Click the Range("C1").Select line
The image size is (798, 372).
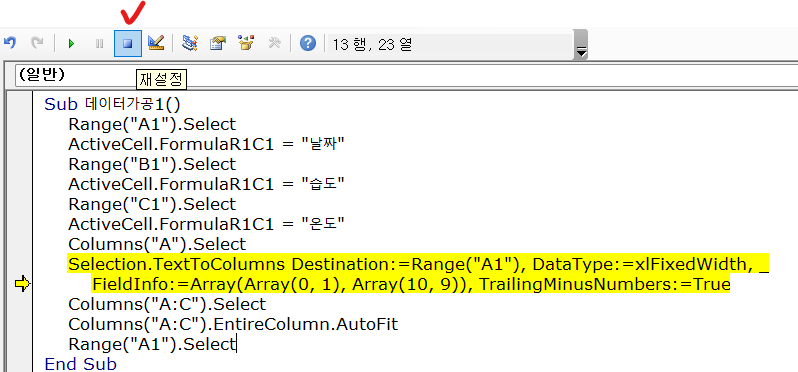(152, 204)
